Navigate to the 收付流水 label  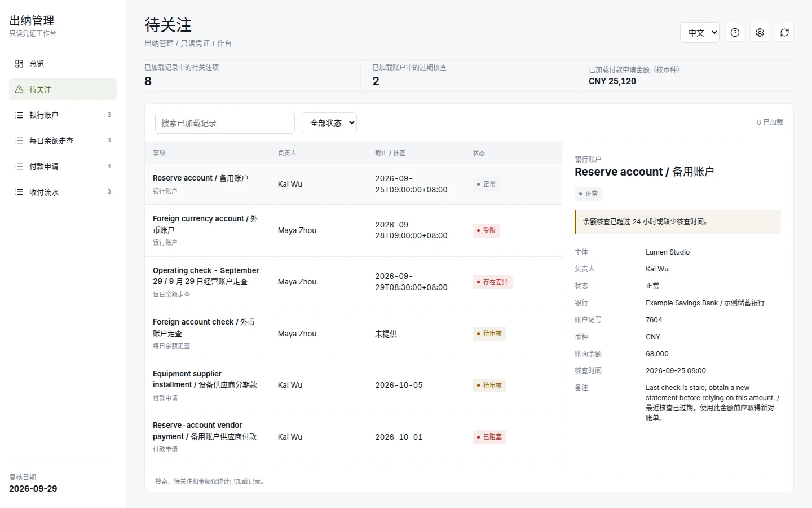44,192
